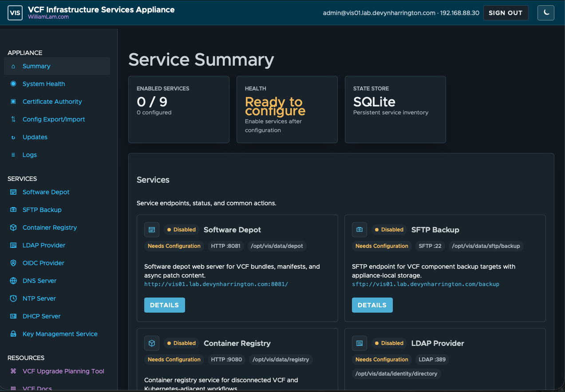Image resolution: width=565 pixels, height=392 pixels.
Task: Navigate to Container Registry in sidebar
Action: 57,227
